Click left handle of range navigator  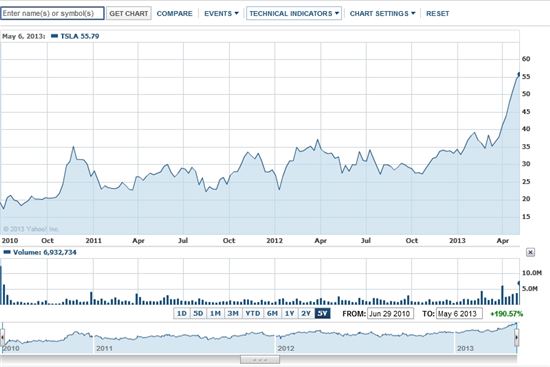click(2, 338)
